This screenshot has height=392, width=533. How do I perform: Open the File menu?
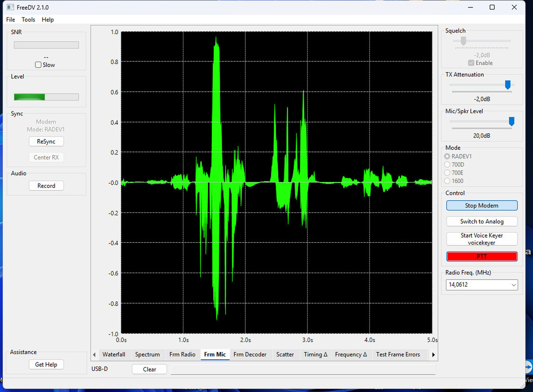tap(10, 19)
